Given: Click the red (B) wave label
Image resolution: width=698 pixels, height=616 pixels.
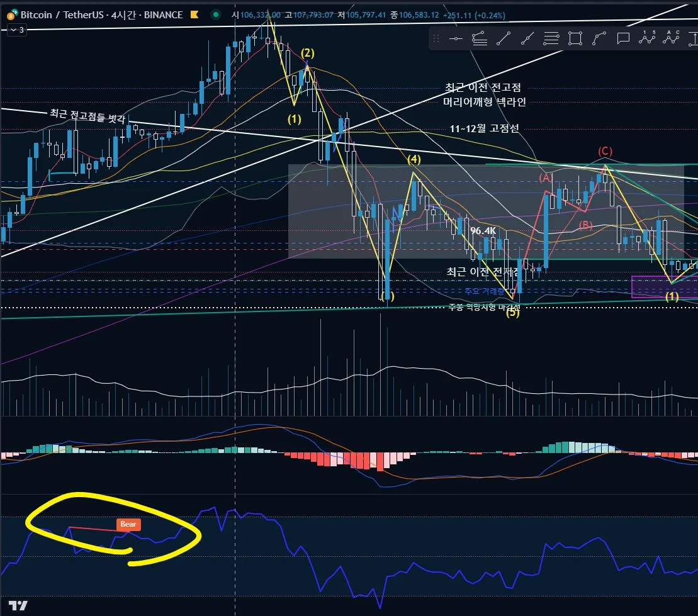Looking at the screenshot, I should pos(586,225).
